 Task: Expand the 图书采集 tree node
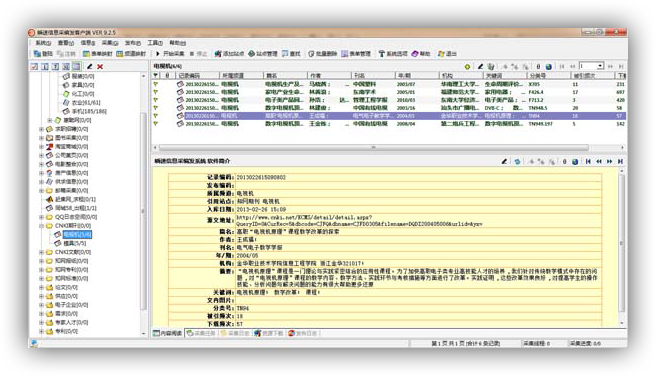tap(41, 138)
